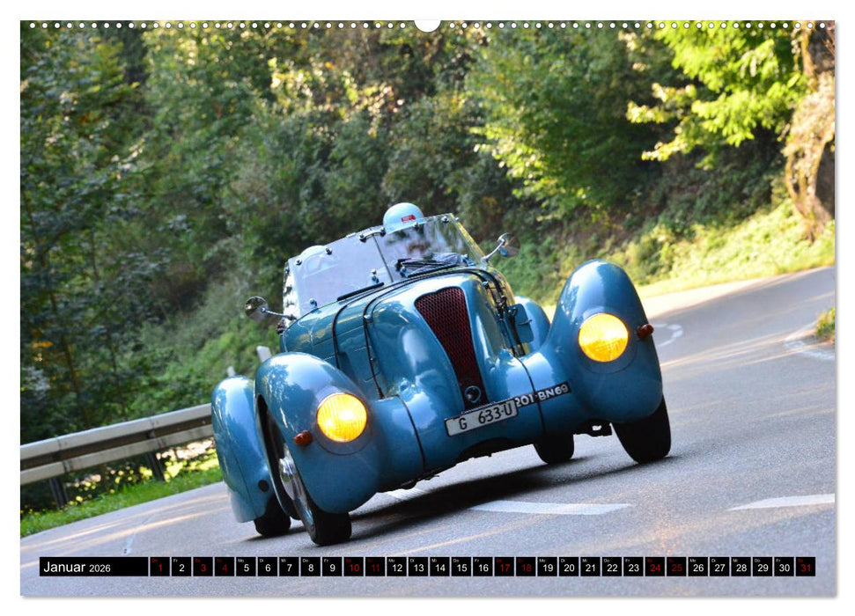Click day 27 on the calendar strip
The image size is (855, 616).
click(719, 567)
